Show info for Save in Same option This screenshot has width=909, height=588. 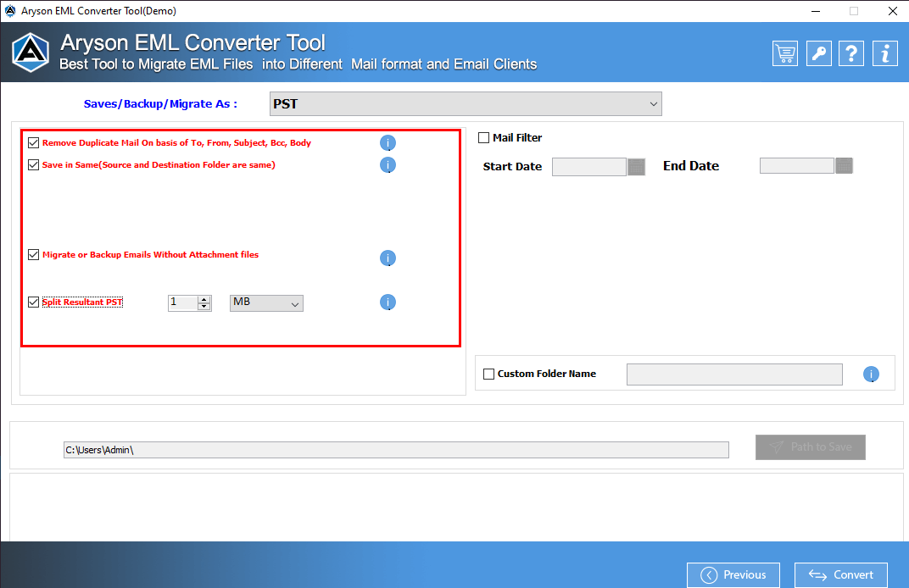click(x=388, y=165)
